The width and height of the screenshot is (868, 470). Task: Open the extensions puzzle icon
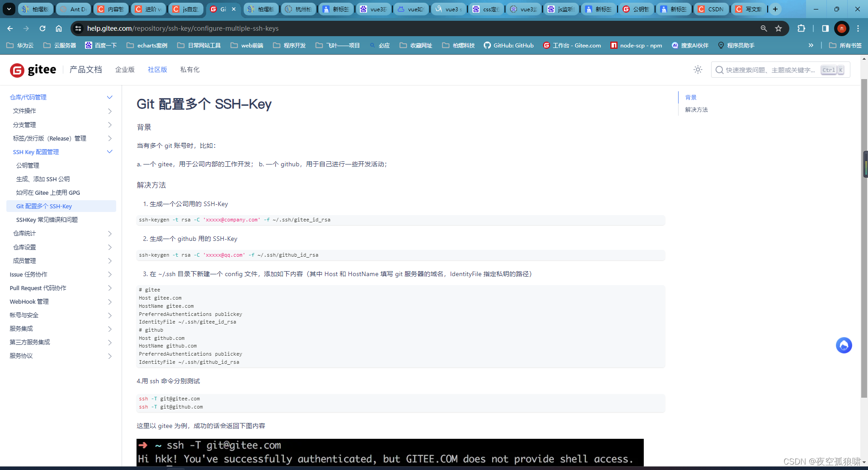click(801, 28)
